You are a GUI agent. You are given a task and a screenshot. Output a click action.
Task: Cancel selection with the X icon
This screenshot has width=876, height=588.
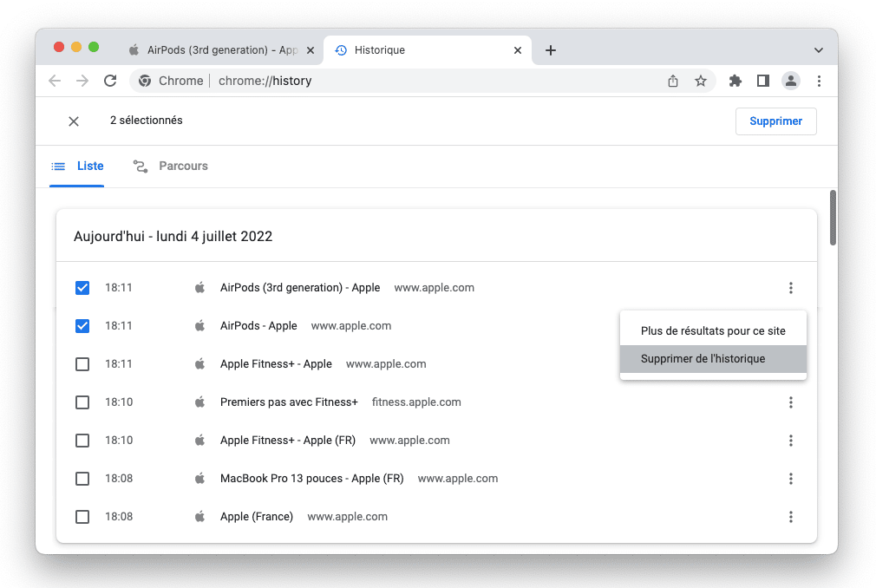point(74,121)
